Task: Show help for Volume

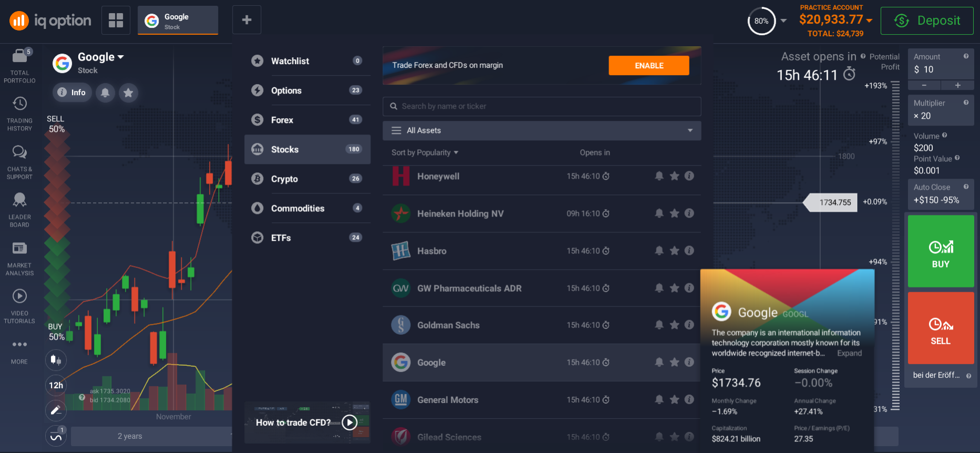Action: click(944, 136)
